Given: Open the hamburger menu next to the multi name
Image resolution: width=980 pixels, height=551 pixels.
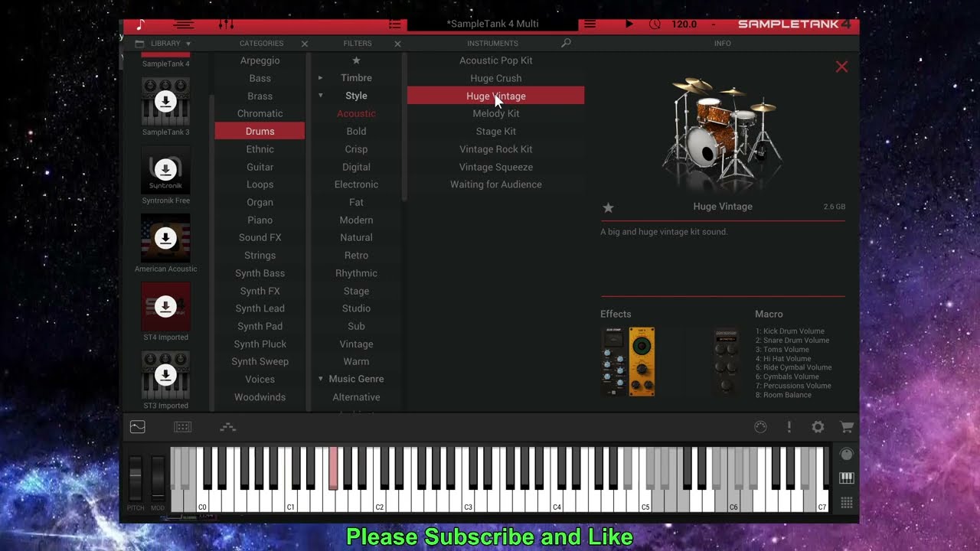Looking at the screenshot, I should 590,24.
